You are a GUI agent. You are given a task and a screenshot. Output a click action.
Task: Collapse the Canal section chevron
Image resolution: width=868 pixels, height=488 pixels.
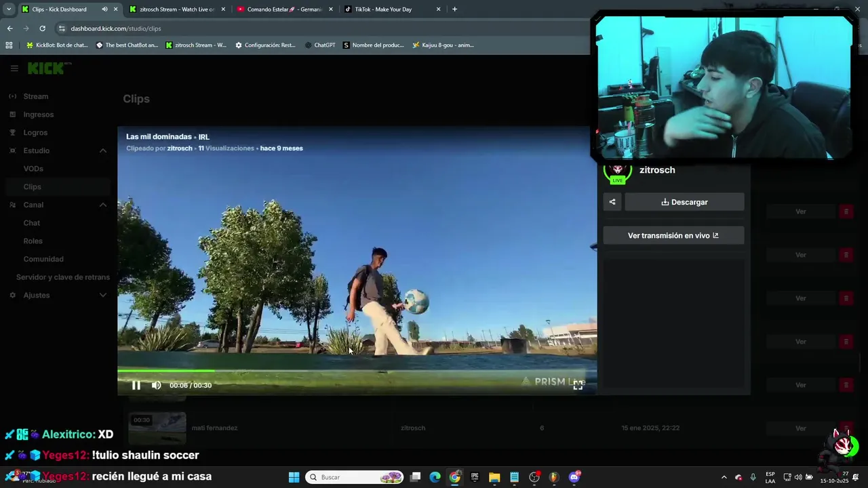(x=103, y=205)
